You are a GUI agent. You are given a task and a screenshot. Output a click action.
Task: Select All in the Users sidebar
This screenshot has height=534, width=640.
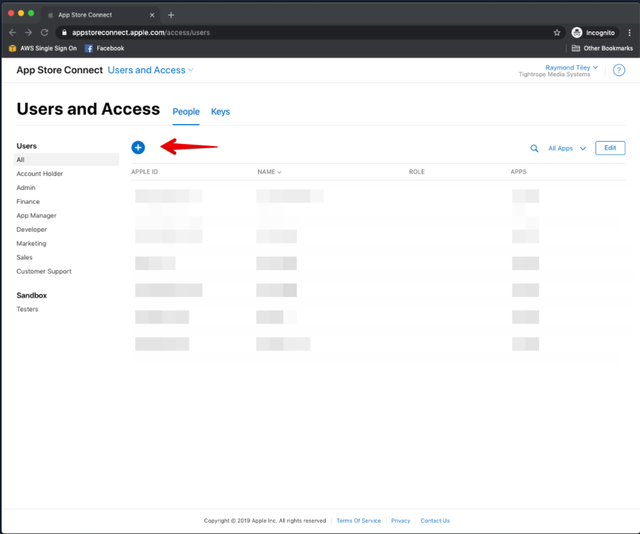[x=66, y=160]
